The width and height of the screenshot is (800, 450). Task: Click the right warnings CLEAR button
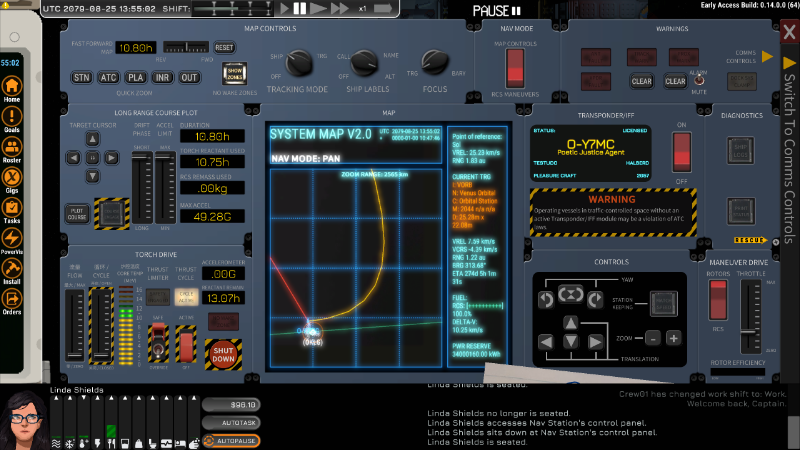[x=675, y=81]
